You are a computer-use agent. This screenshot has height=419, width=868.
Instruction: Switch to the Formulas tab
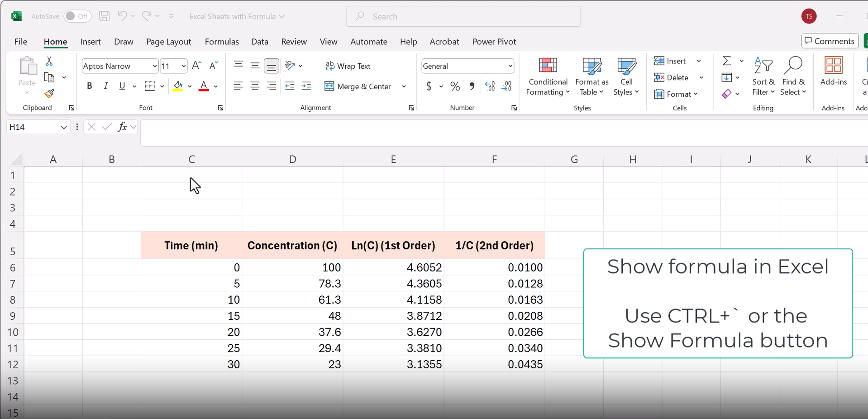coord(222,42)
